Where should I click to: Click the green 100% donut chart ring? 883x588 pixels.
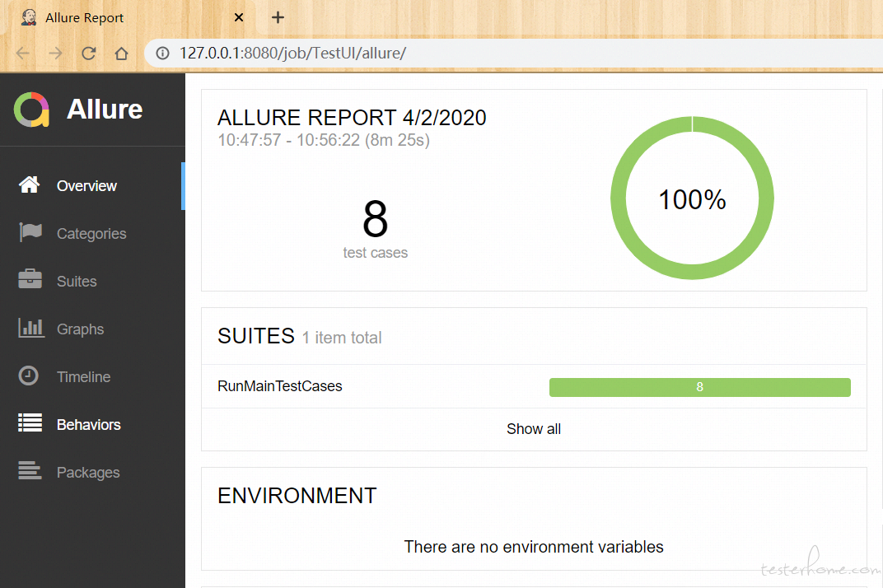(x=692, y=272)
